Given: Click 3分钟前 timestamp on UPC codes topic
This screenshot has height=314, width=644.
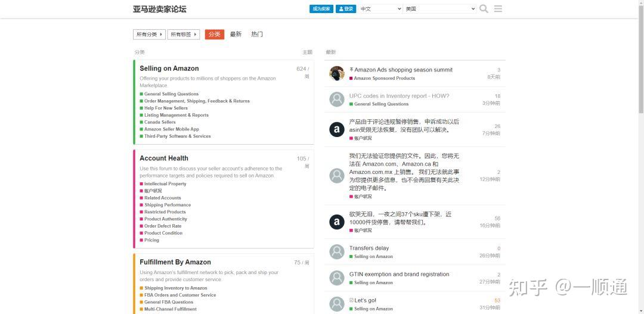Looking at the screenshot, I should pos(491,104).
